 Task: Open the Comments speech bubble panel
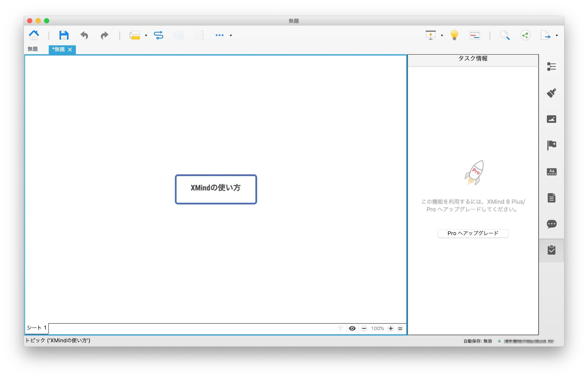[552, 224]
